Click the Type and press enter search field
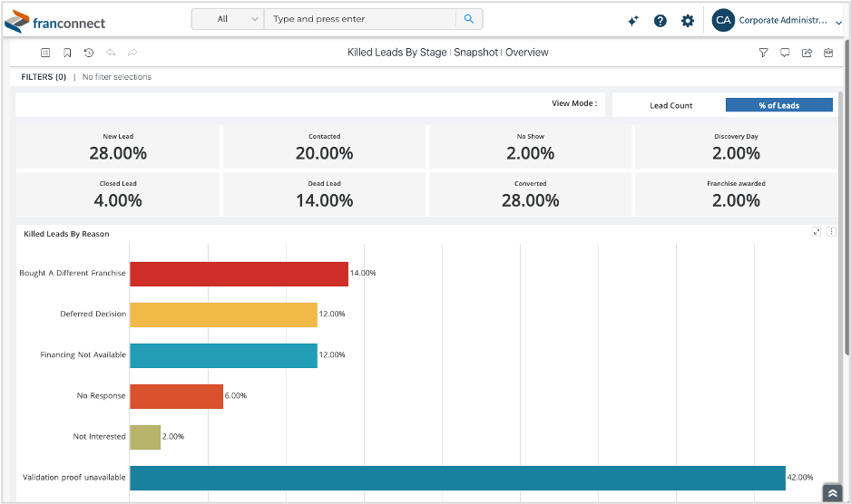The height and width of the screenshot is (504, 851). click(359, 19)
